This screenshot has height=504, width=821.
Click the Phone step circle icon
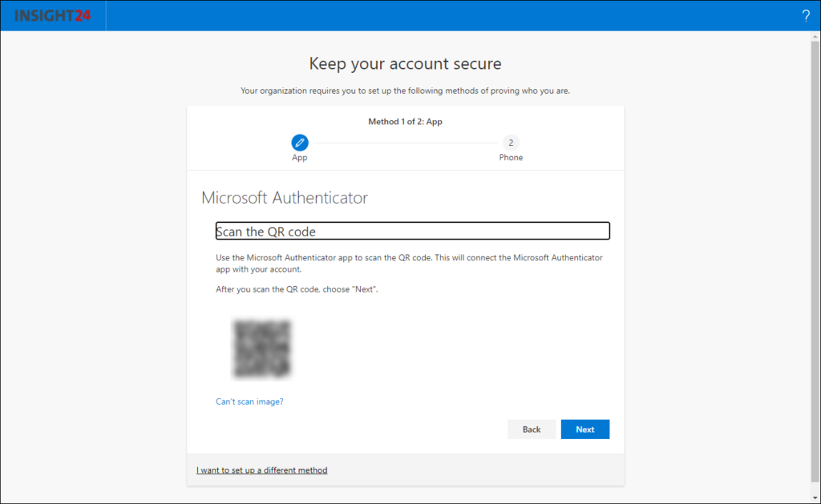(x=511, y=143)
